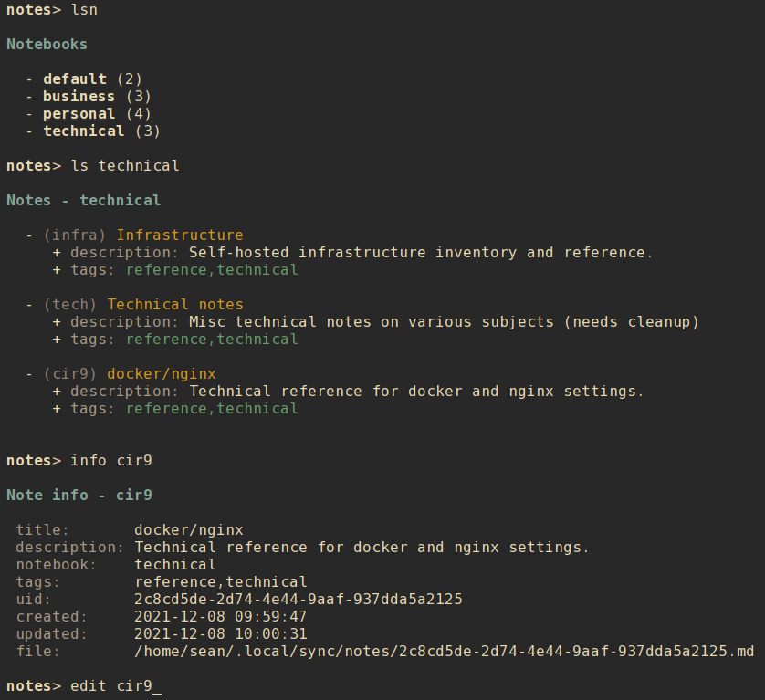Click the uid value starting with 2c8cd5de

click(299, 600)
